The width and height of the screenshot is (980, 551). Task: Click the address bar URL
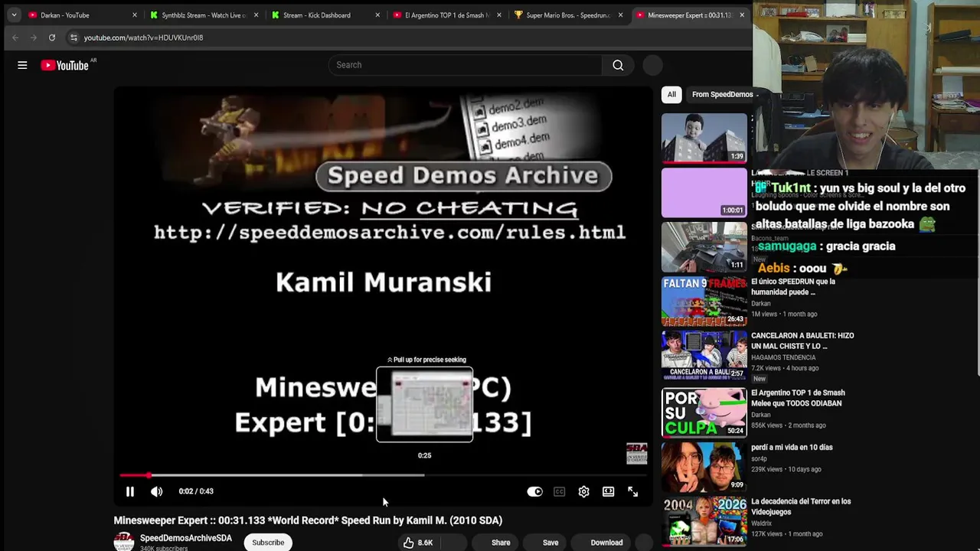click(x=143, y=37)
